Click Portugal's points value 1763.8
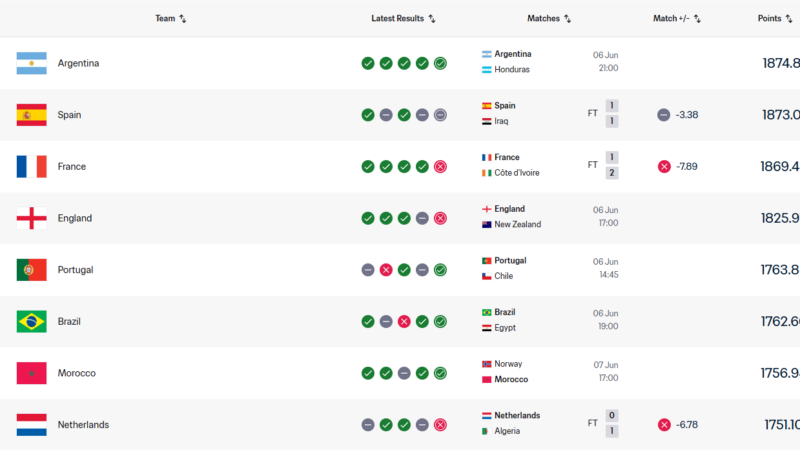Screen dimensions: 800x450 pos(780,270)
